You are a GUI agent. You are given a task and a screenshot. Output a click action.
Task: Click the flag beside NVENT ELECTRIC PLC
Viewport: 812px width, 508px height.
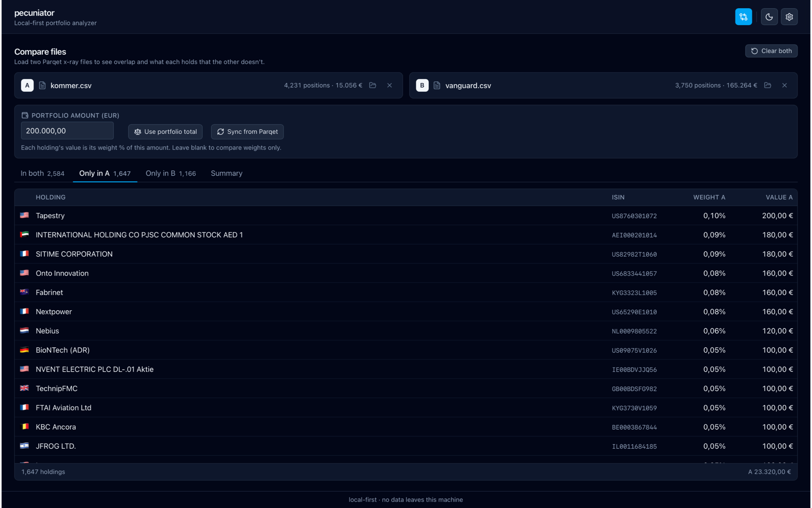(x=25, y=369)
